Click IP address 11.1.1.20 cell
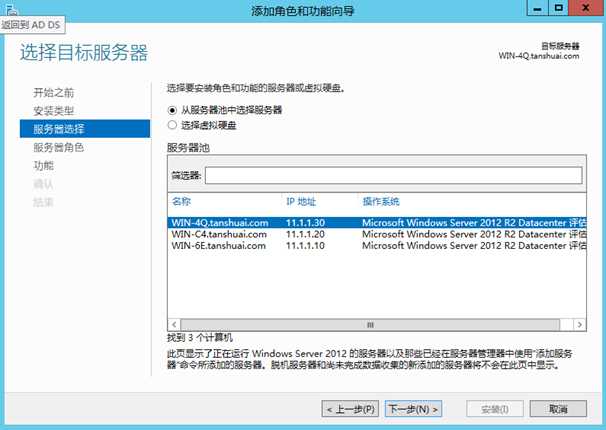Image resolution: width=606 pixels, height=430 pixels. pyautogui.click(x=305, y=234)
